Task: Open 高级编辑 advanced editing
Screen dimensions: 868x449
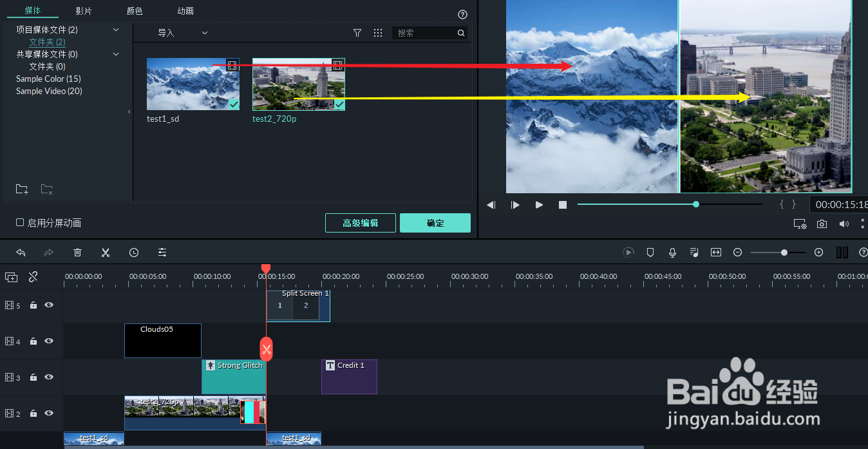Action: pyautogui.click(x=360, y=222)
